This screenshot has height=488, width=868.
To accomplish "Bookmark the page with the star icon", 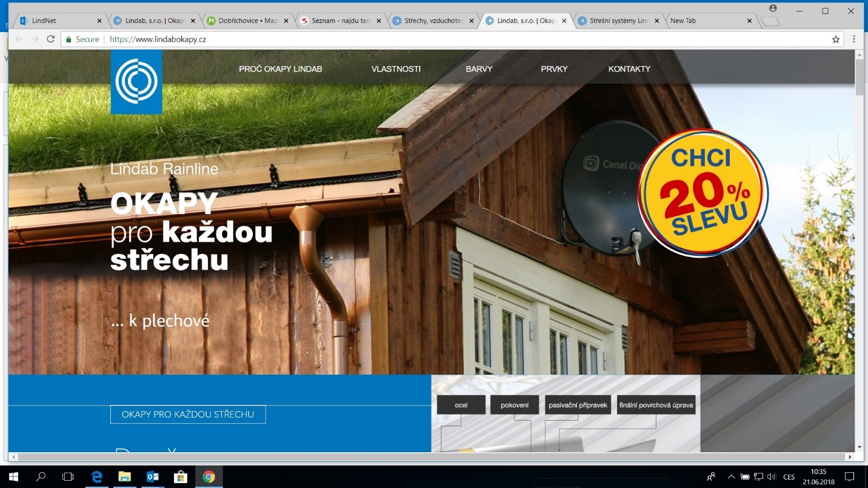I will (x=836, y=39).
